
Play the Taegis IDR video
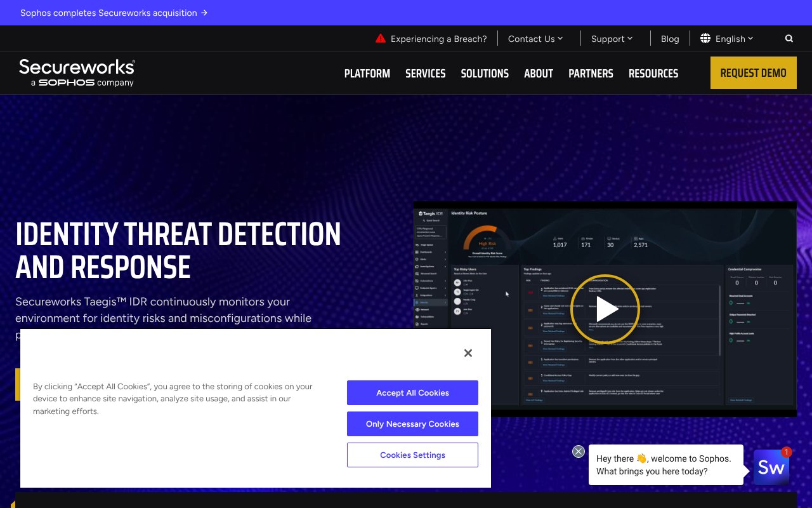click(x=605, y=309)
